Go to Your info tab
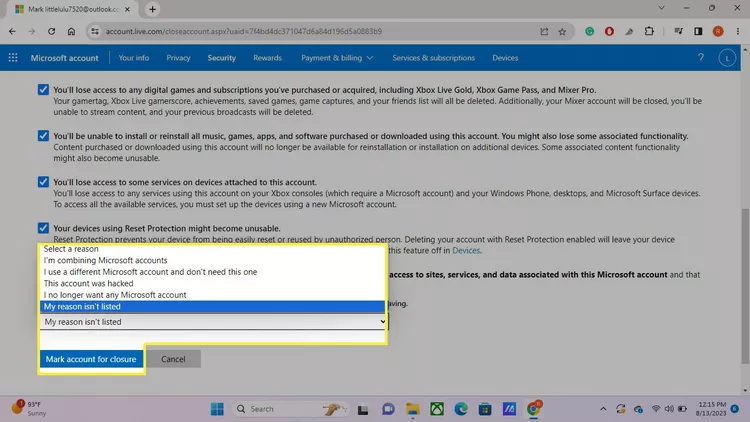Screen dimensions: 750x422 click(133, 58)
